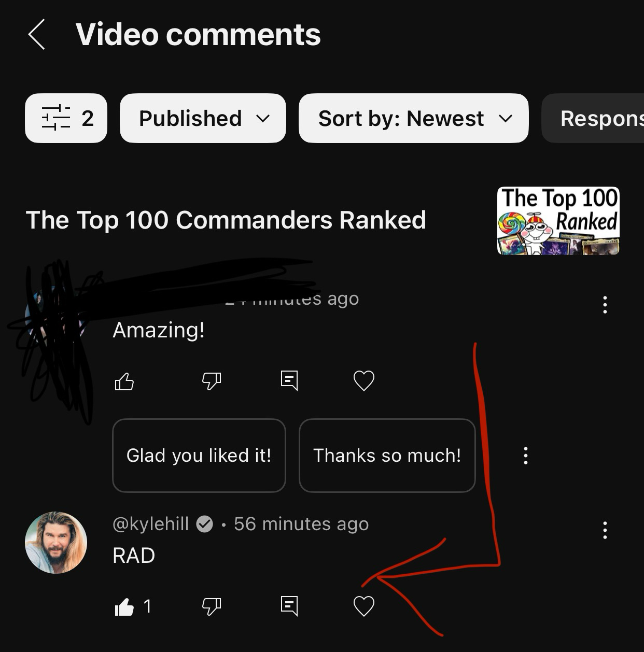Reply to @kylehill's RAD comment
The image size is (644, 652).
pos(289,605)
